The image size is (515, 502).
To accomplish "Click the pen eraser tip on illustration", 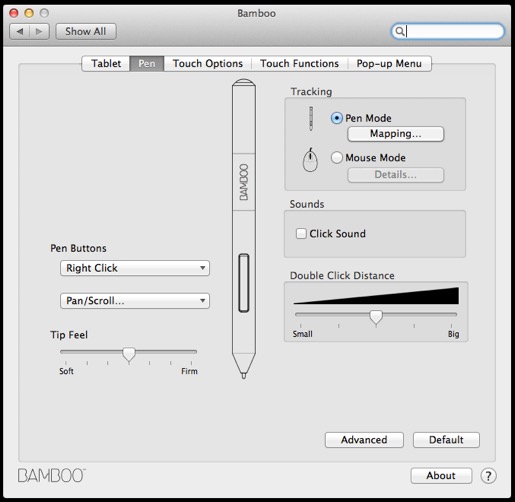I will tap(244, 82).
